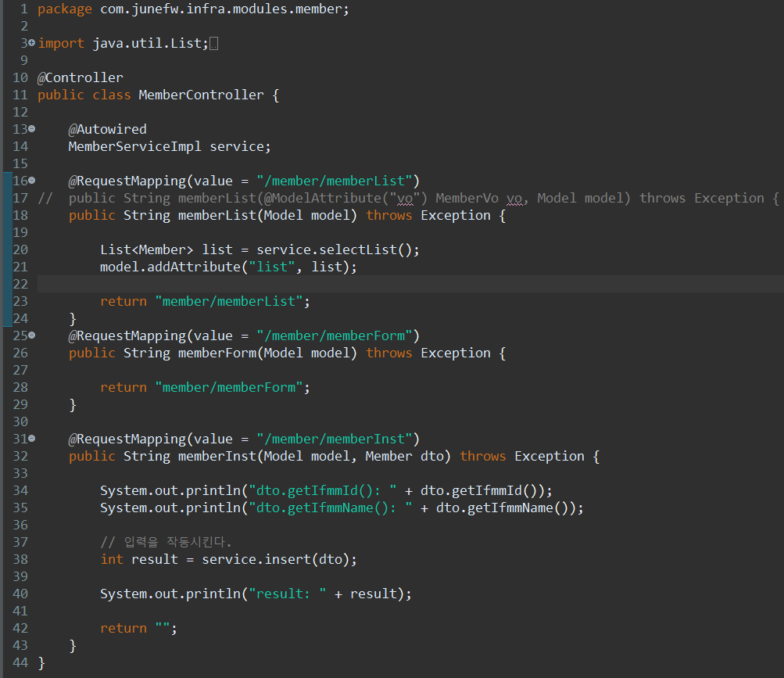Click the "/member/memberInst" mapping string

tap(335, 439)
